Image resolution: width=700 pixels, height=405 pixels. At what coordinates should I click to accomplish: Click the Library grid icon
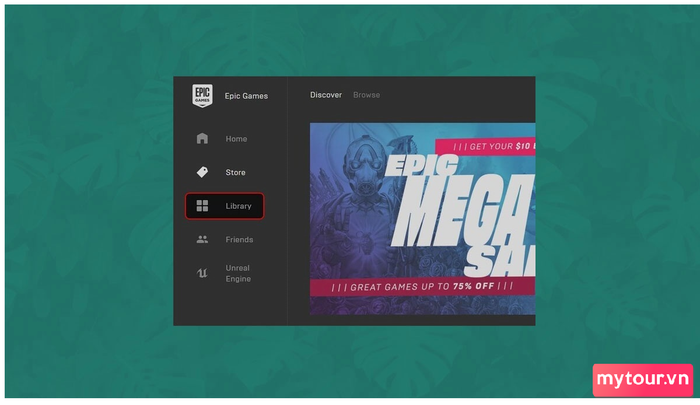pos(202,206)
